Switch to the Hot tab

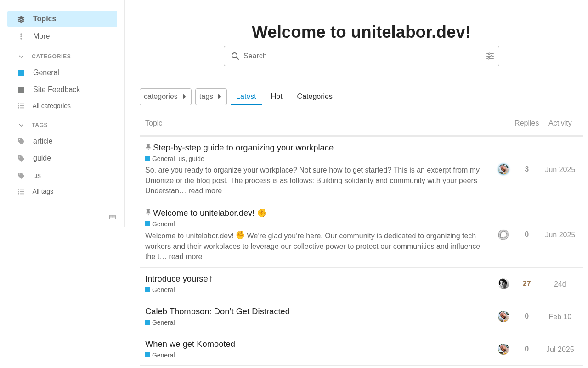click(x=277, y=97)
